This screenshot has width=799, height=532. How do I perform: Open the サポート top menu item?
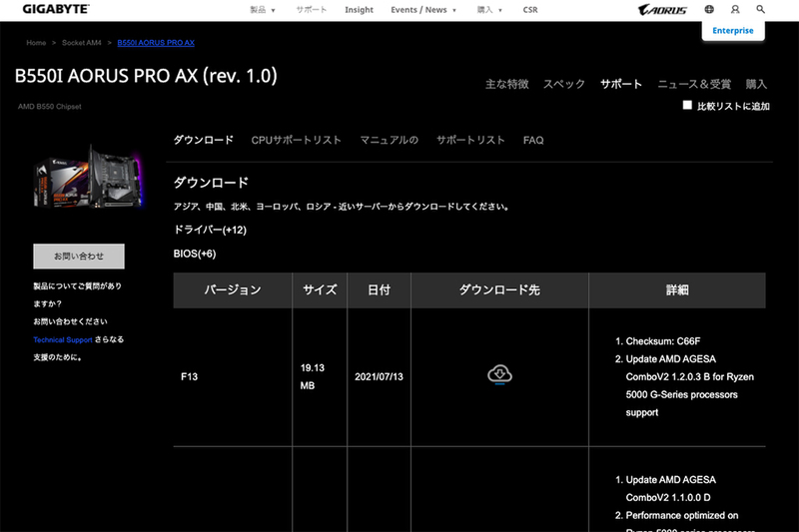312,10
